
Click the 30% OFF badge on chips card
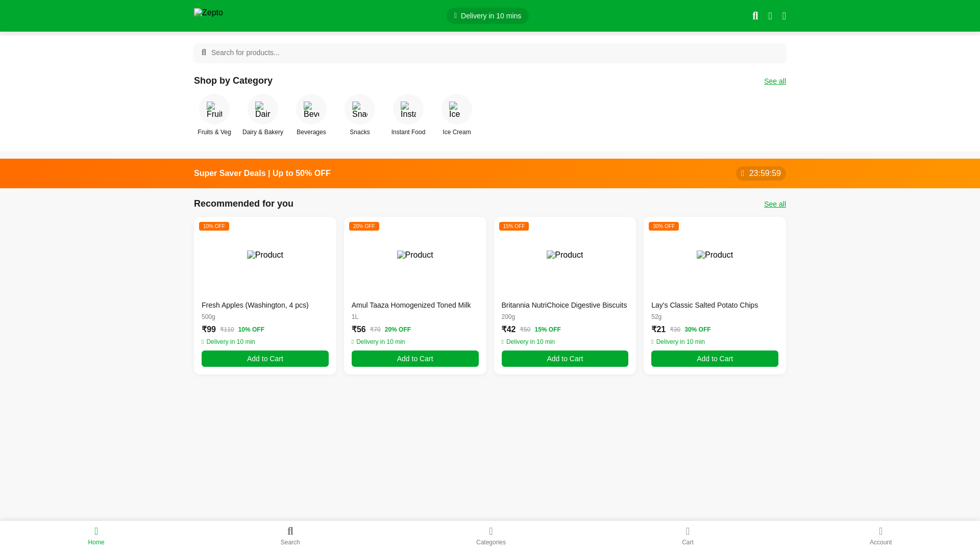(664, 226)
